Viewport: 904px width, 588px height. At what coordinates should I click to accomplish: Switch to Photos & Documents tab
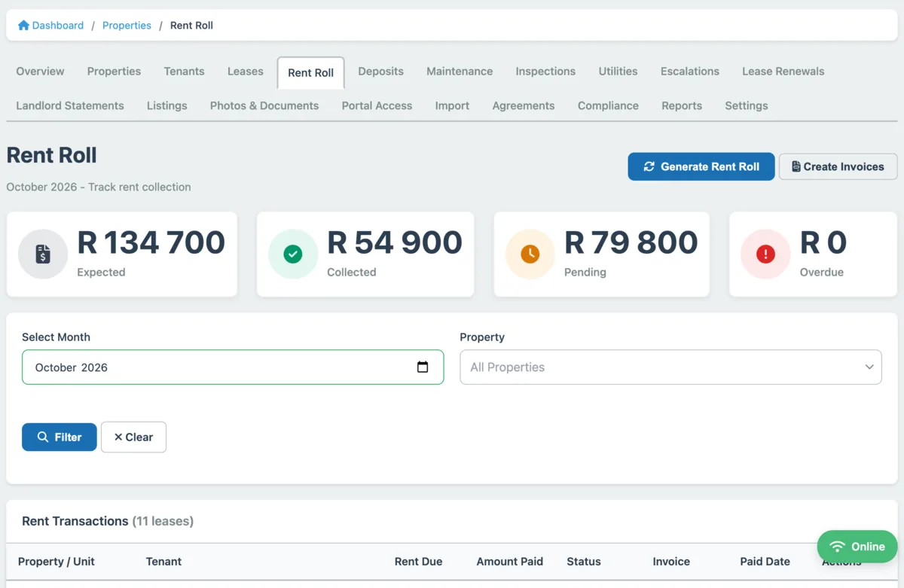[264, 106]
